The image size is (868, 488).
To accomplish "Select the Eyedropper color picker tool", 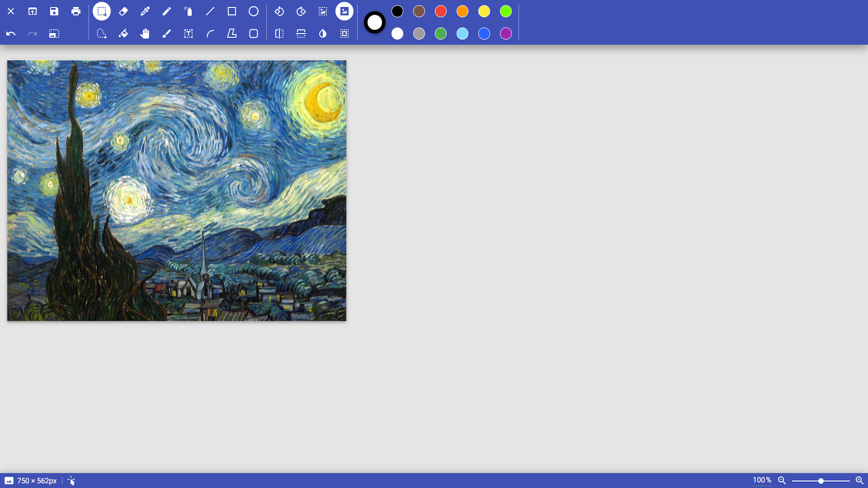I will click(145, 11).
